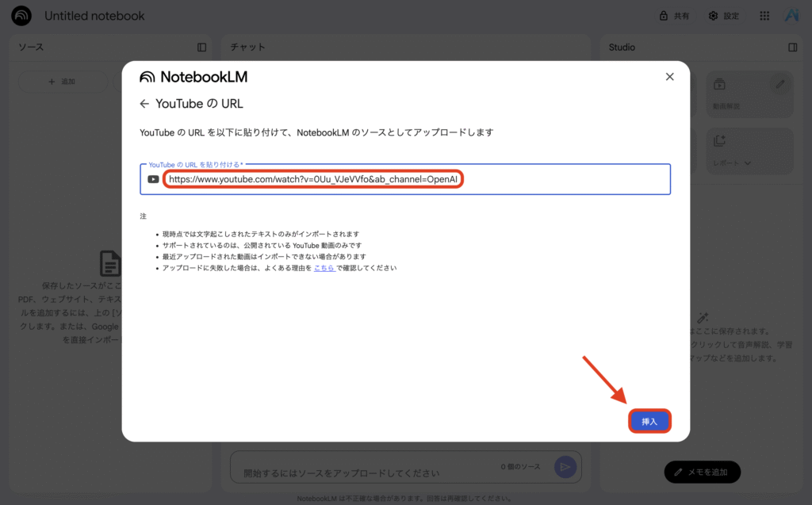This screenshot has width=812, height=505.
Task: Click the Studio panel heading
Action: tap(622, 47)
